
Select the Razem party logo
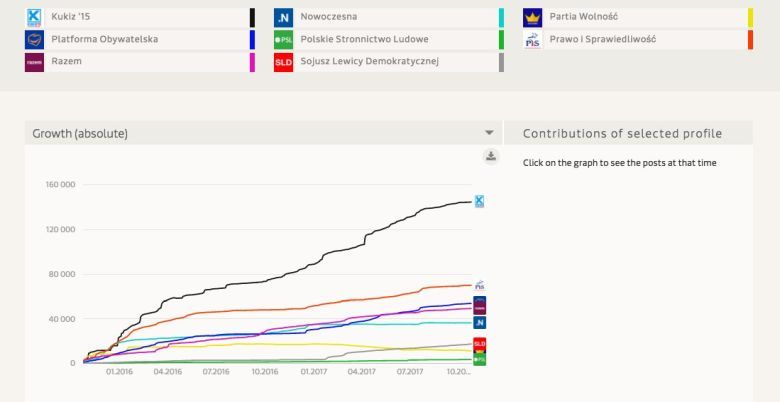34,62
